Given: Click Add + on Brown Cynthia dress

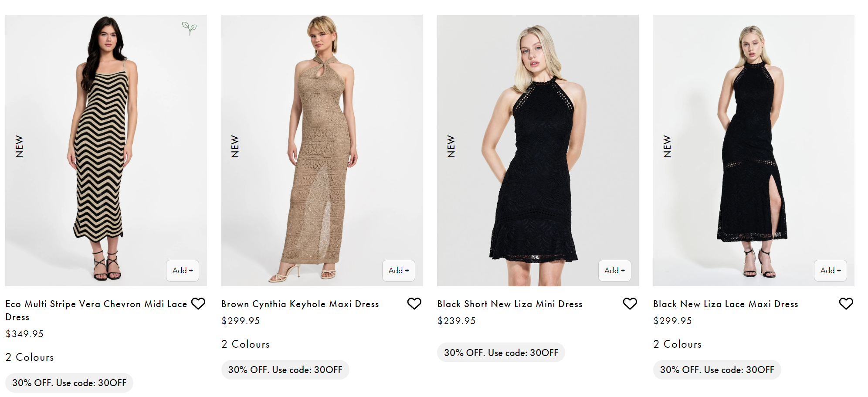Looking at the screenshot, I should 398,271.
